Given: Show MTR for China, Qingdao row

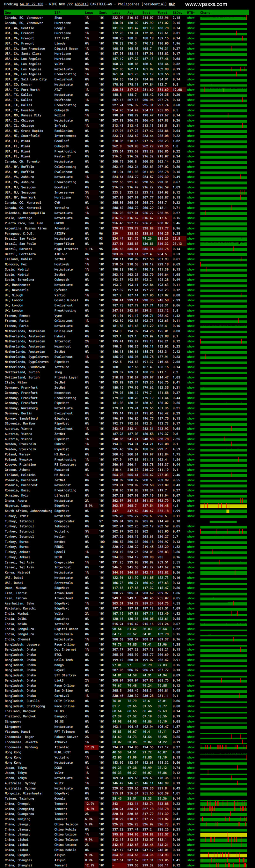Looking at the screenshot, I should [x=191, y=855].
